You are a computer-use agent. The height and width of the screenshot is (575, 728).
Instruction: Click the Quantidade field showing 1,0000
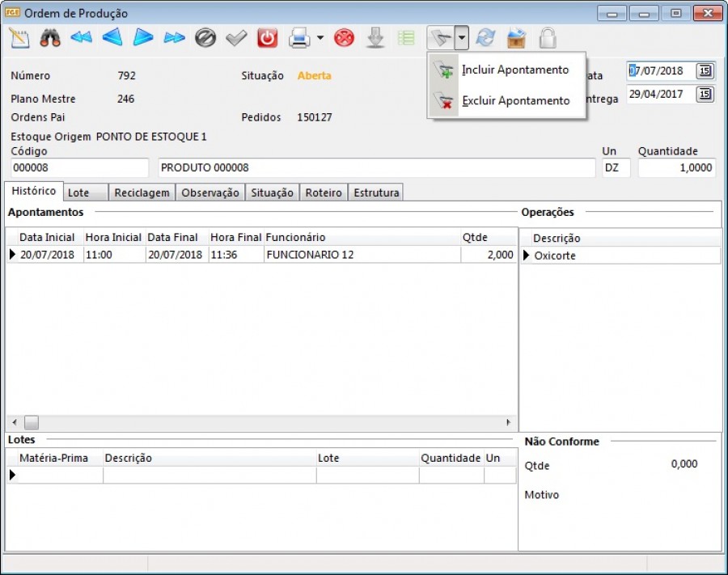click(677, 167)
